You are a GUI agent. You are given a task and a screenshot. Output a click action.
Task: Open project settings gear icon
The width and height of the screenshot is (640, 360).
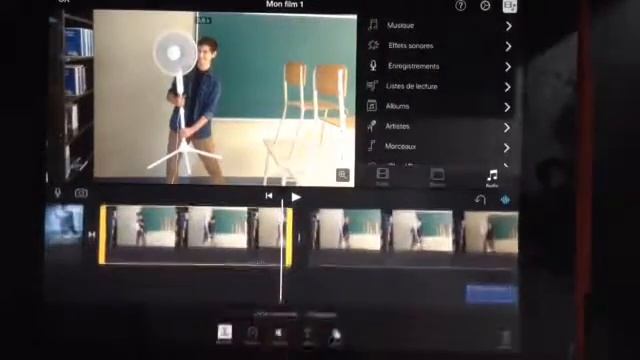(485, 5)
